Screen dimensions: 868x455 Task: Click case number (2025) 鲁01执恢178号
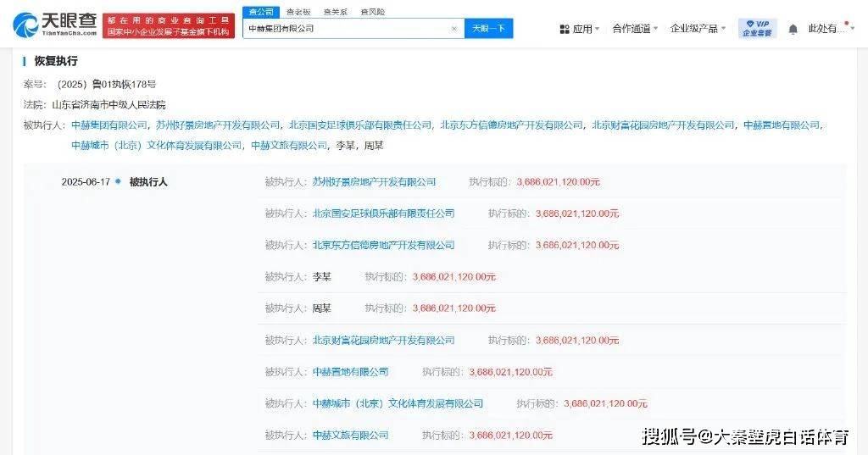106,84
